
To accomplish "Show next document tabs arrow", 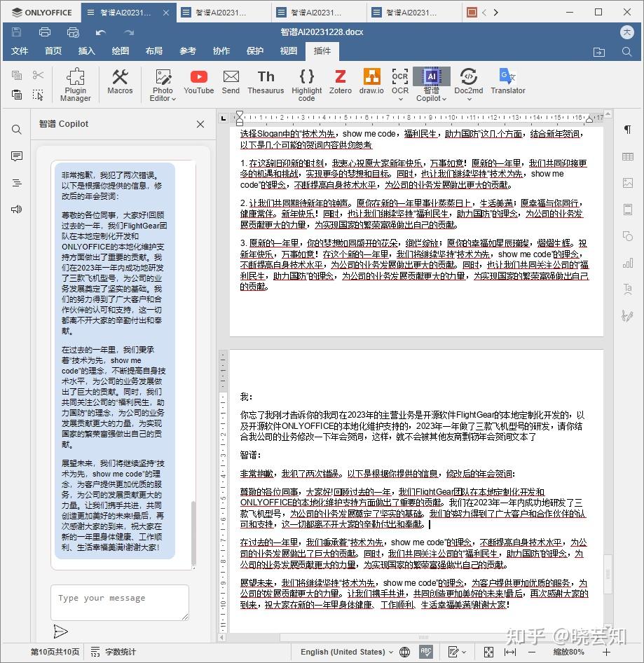I will pyautogui.click(x=495, y=12).
